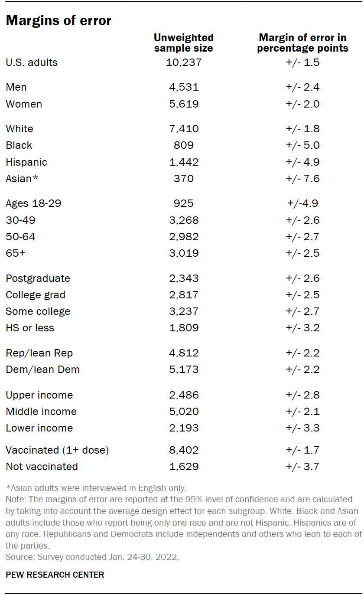Select the "U.S. adults" row label
Screen dimensions: 364x595
coord(32,62)
